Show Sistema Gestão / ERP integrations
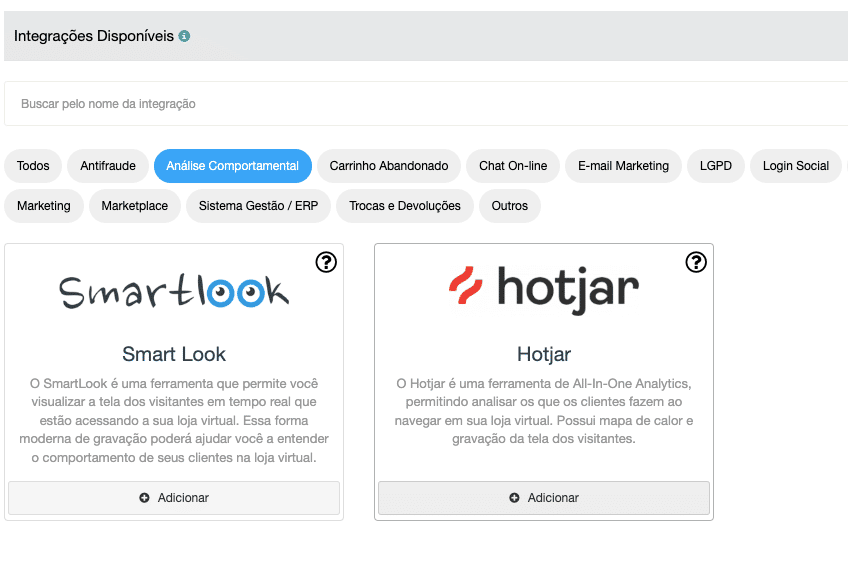Image resolution: width=848 pixels, height=569 pixels. point(259,206)
